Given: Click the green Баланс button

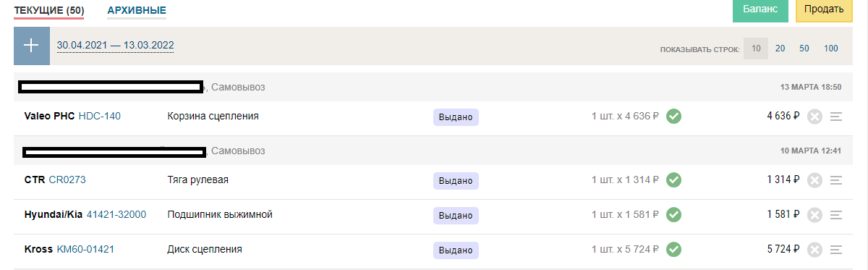Looking at the screenshot, I should (x=760, y=9).
